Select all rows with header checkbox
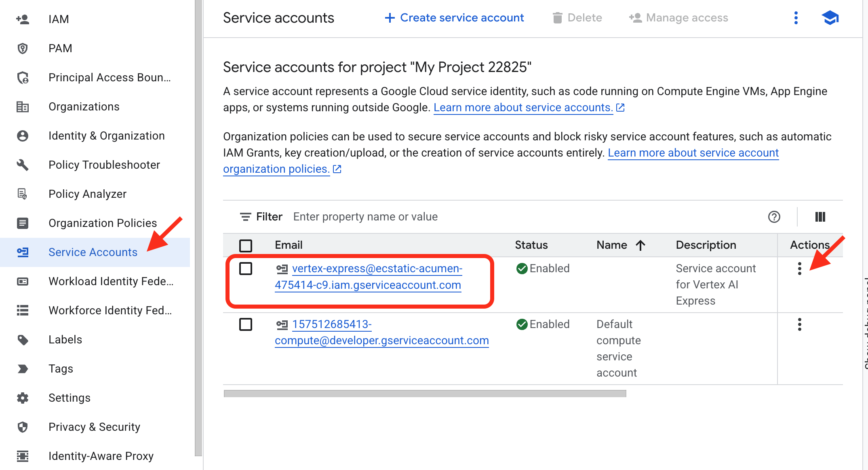 245,245
